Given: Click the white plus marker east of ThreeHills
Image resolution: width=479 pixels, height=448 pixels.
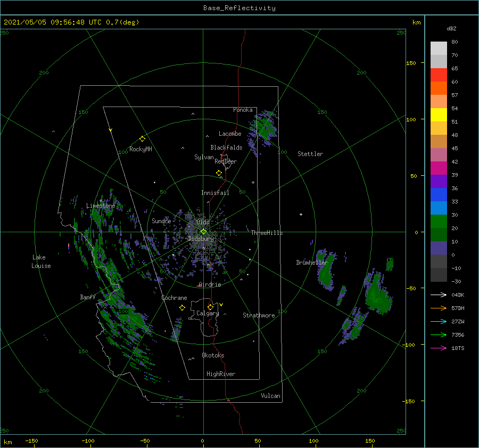Looking at the screenshot, I should (301, 214).
